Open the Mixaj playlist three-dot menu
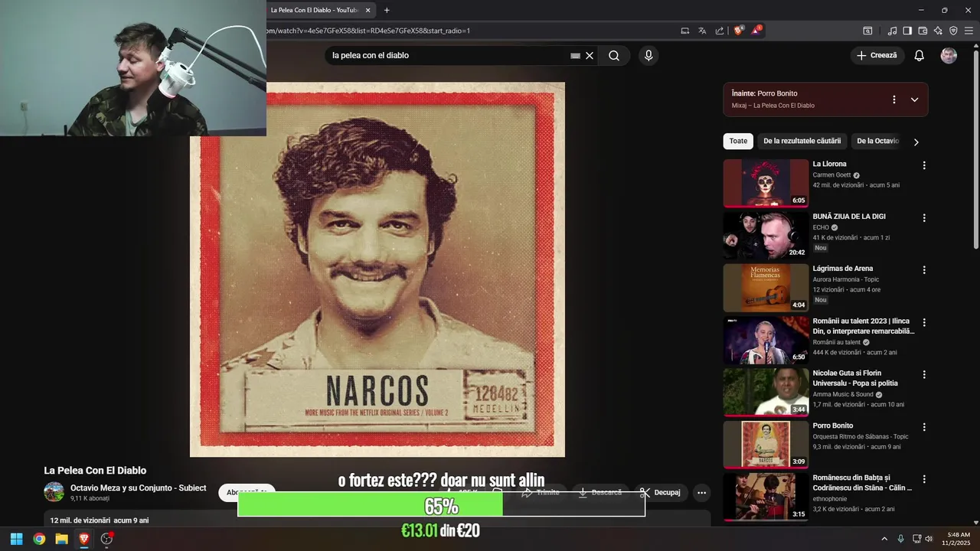This screenshot has width=980, height=551. (x=893, y=99)
